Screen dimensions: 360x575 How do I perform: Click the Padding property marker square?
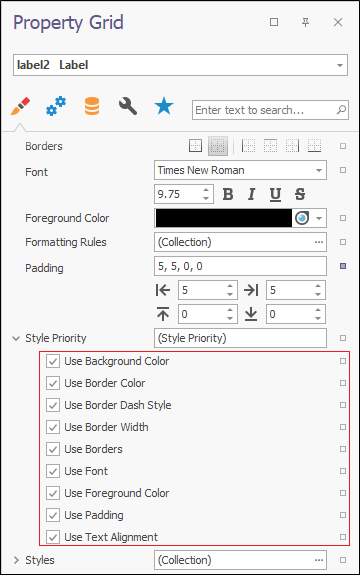343,266
